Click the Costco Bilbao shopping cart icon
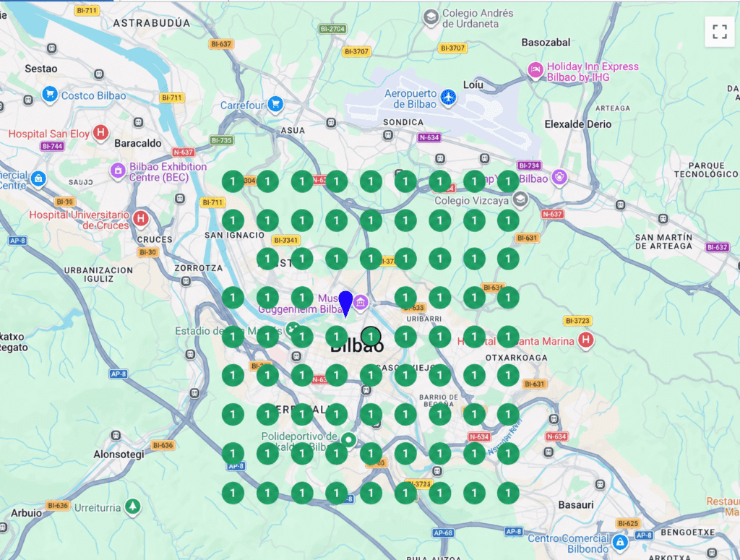740x560 pixels. pyautogui.click(x=51, y=95)
